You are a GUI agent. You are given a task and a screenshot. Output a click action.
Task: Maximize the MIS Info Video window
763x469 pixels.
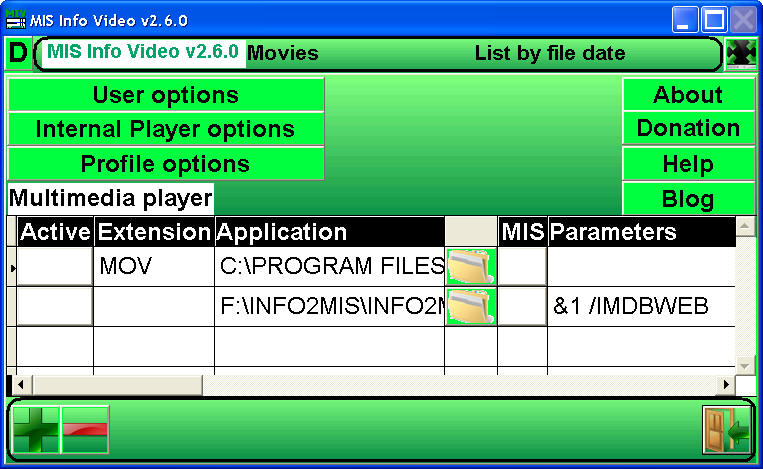pos(714,20)
